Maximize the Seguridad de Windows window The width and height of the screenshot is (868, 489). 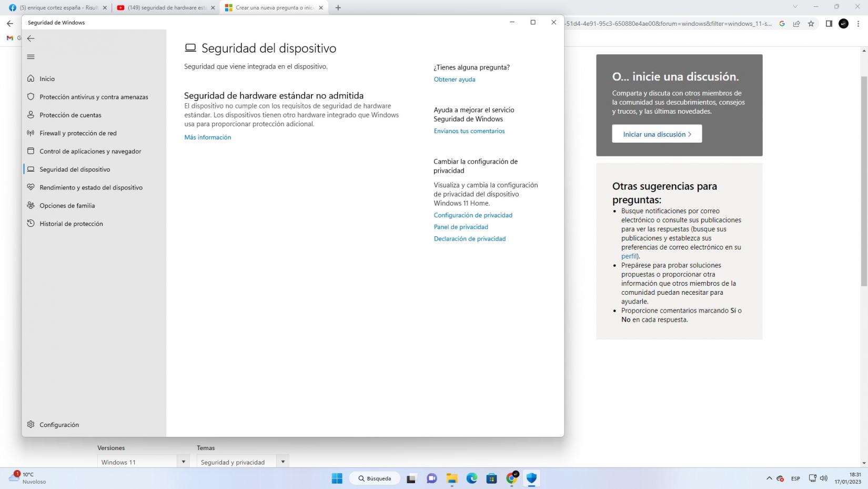pyautogui.click(x=533, y=22)
